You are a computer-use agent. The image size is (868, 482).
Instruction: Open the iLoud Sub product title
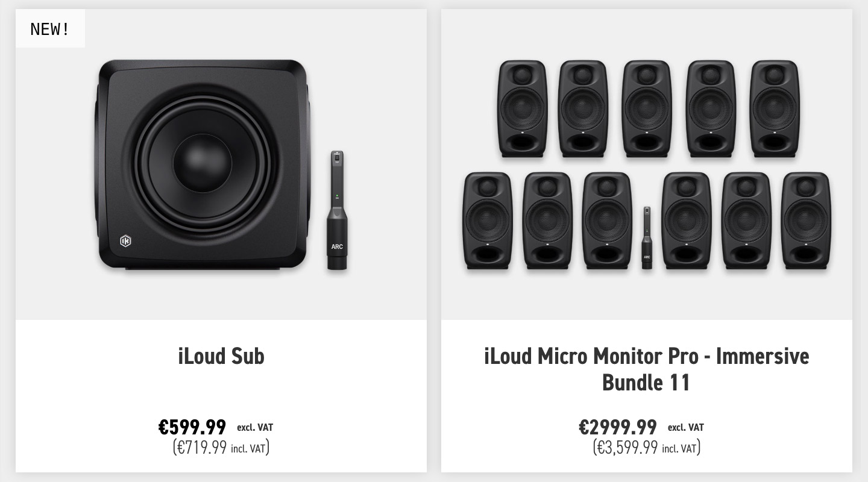221,356
